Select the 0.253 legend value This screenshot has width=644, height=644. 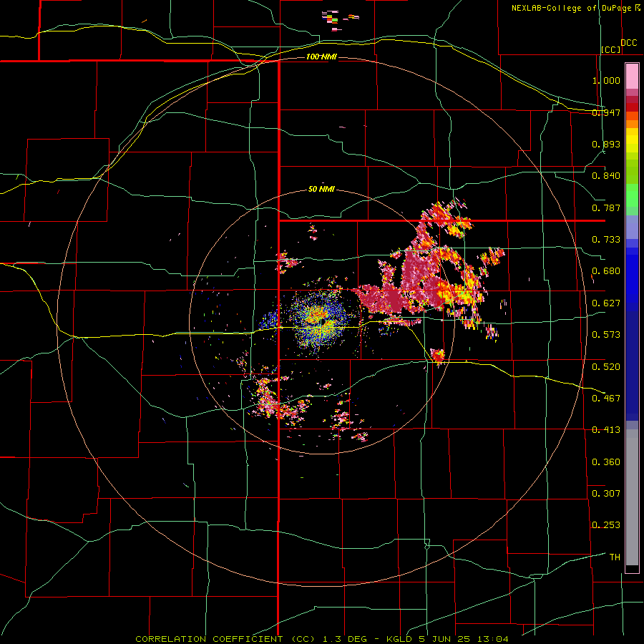(x=606, y=525)
